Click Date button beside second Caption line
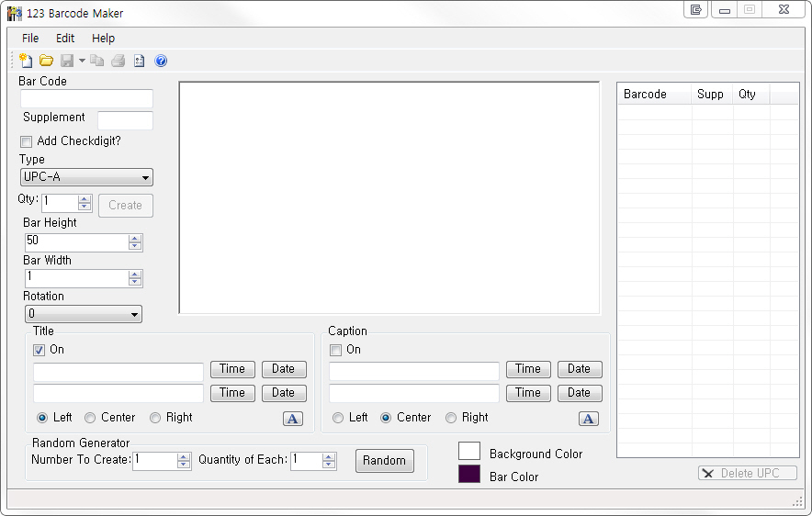Viewport: 812px width, 516px height. 580,393
